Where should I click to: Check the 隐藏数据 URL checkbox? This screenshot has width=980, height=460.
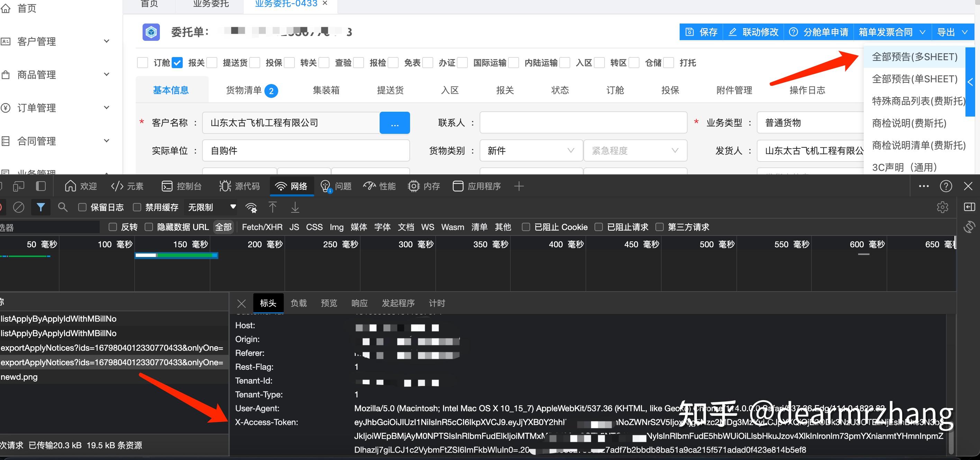pyautogui.click(x=149, y=227)
